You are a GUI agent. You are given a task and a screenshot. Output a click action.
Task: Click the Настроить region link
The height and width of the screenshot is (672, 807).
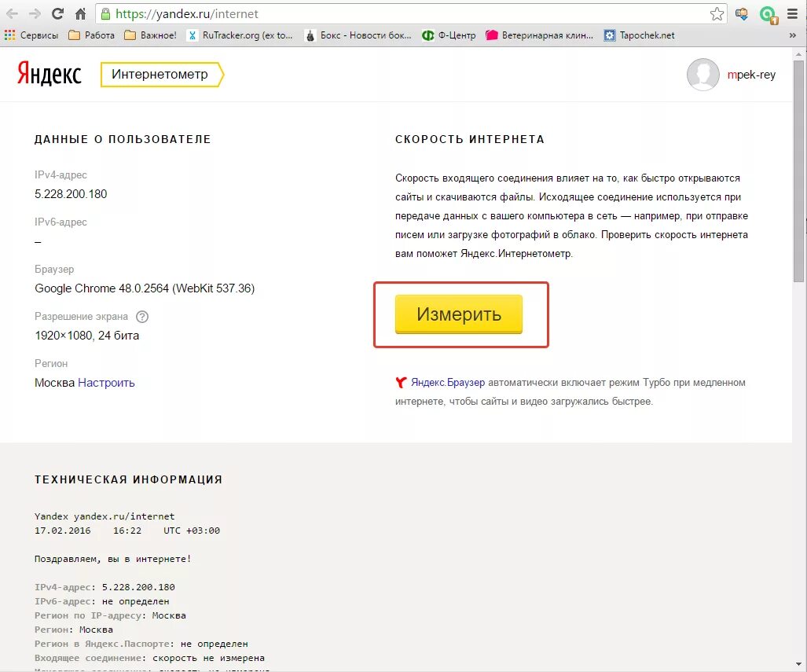point(106,383)
